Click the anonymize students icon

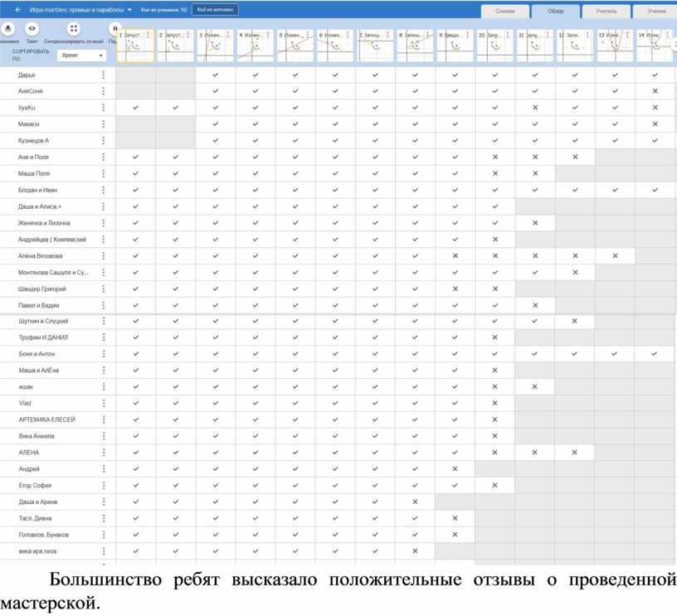click(7, 28)
